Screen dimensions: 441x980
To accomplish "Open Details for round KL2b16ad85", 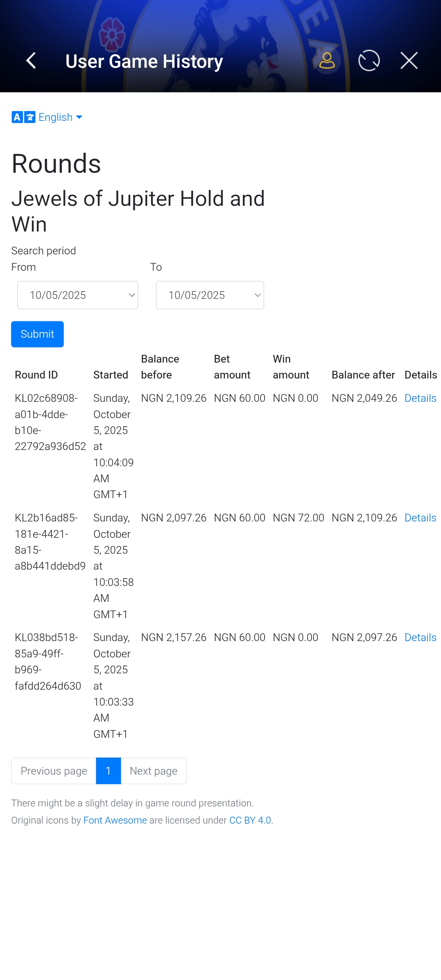I will 420,518.
